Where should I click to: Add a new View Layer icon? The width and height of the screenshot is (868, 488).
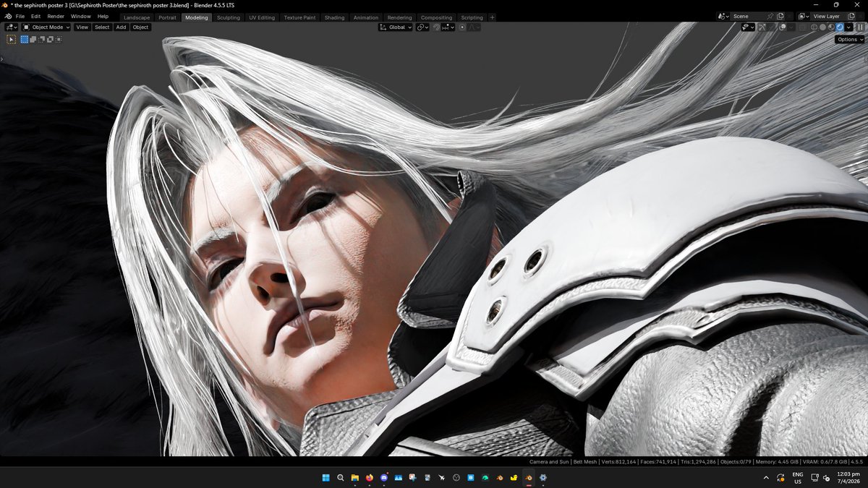tap(850, 16)
